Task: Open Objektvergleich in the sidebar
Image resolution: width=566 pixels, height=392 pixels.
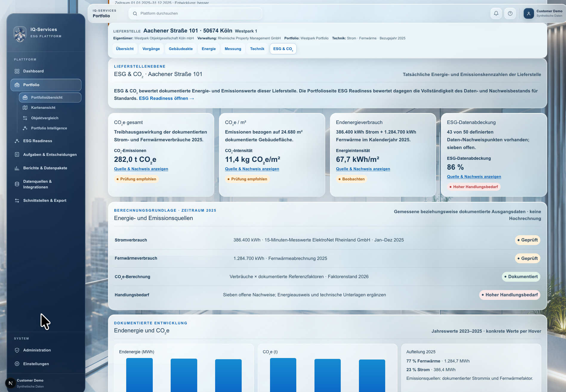Action: tap(50, 118)
